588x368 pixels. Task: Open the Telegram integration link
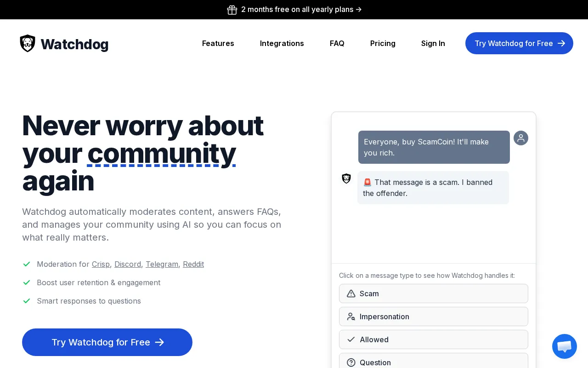coord(162,264)
